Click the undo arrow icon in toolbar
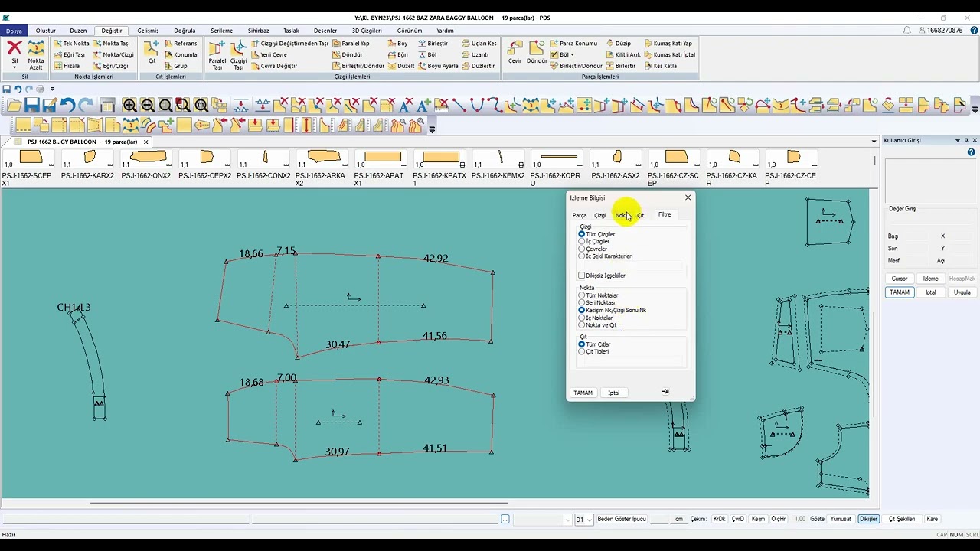Screen dimensions: 980x551 click(x=67, y=106)
